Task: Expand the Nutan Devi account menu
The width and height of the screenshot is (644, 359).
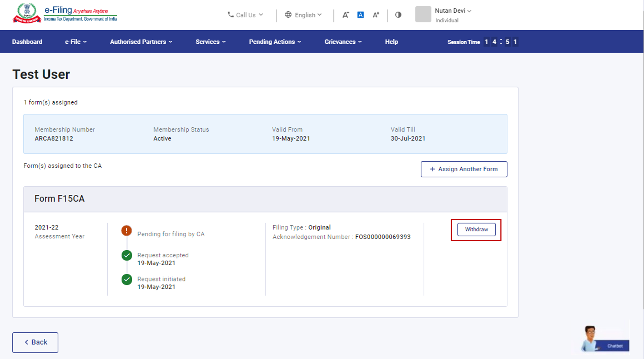Action: pyautogui.click(x=453, y=11)
